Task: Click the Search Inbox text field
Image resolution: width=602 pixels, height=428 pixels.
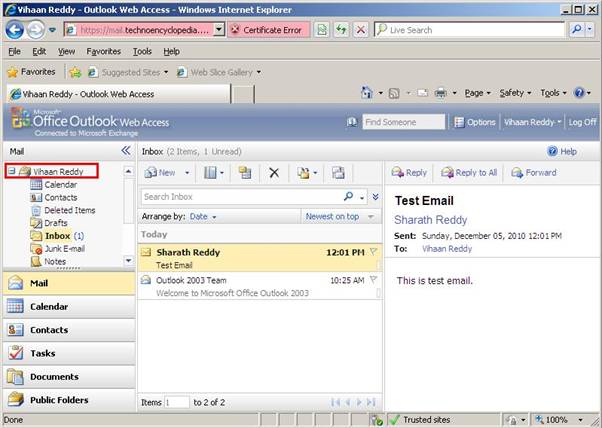Action: point(242,197)
